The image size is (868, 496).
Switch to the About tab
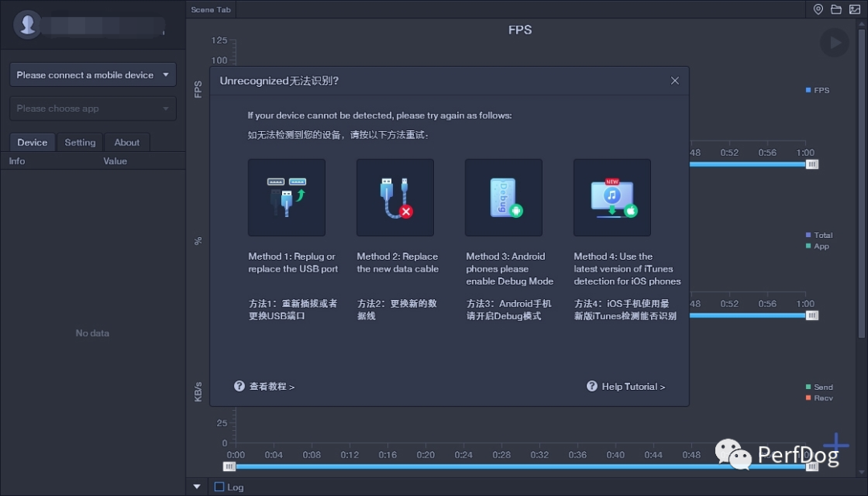pos(127,142)
